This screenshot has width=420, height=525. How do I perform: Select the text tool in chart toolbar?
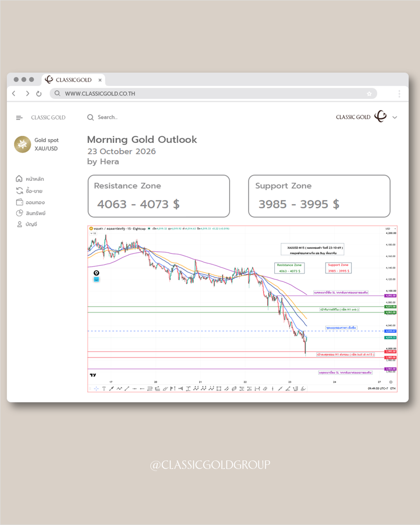[x=104, y=388]
